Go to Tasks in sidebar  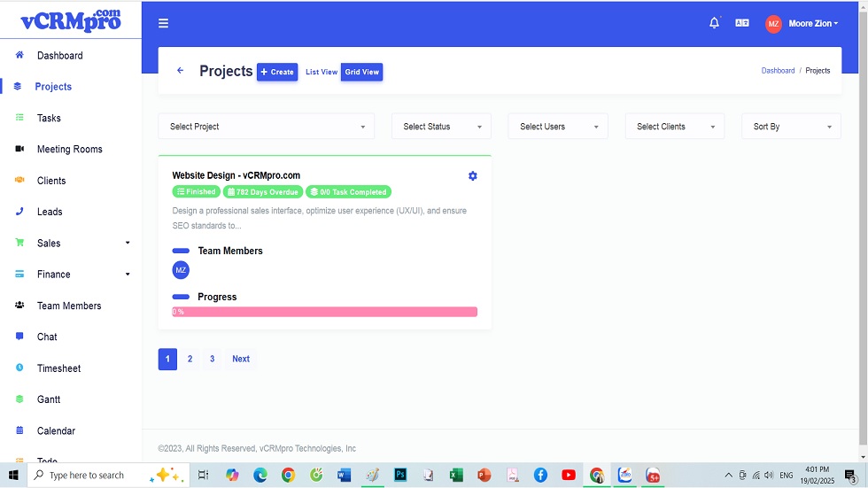tap(49, 118)
